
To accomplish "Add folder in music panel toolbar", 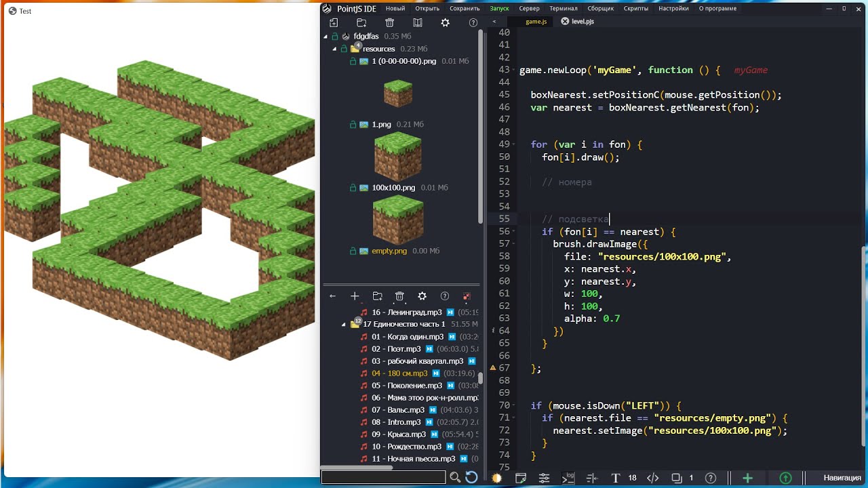I will tap(378, 296).
